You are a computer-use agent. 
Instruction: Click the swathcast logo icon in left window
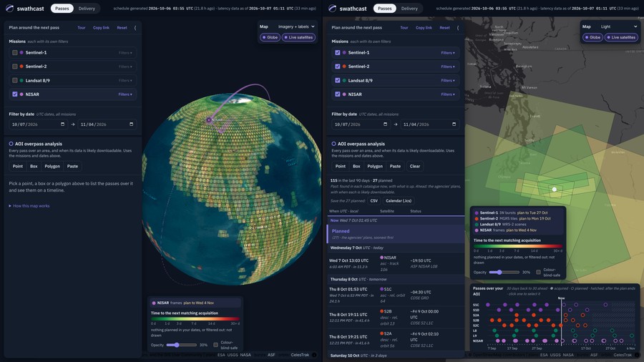click(x=10, y=8)
